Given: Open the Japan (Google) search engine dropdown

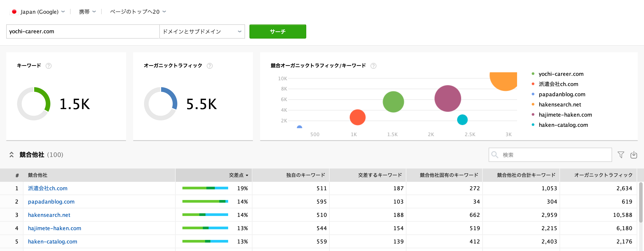Looking at the screenshot, I should [x=43, y=12].
